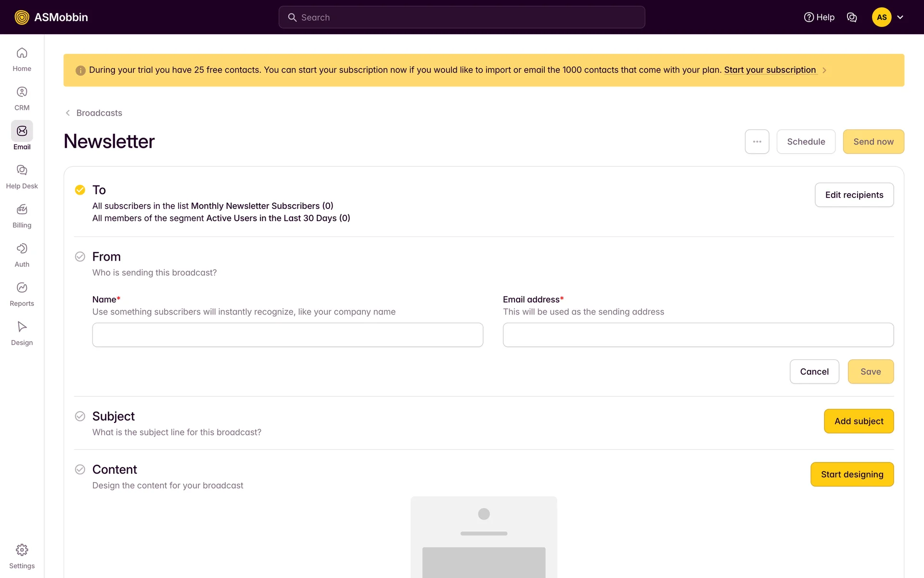This screenshot has height=578, width=924.
Task: Click the Subject step status checkmark
Action: pos(80,416)
